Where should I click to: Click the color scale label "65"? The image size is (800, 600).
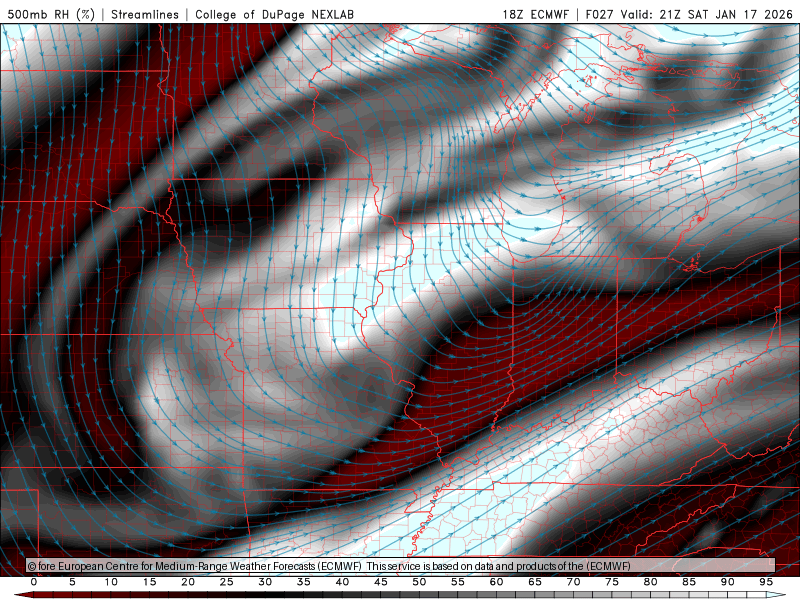click(x=535, y=582)
